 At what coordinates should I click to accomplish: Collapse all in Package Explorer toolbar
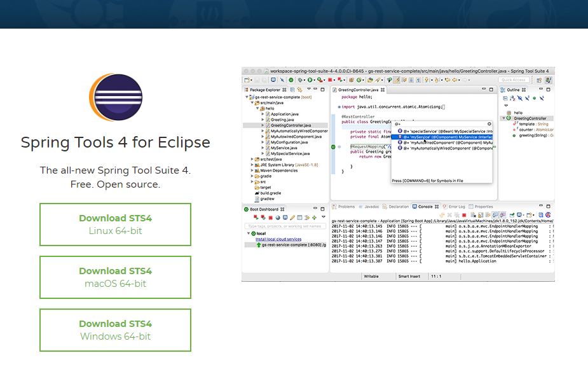pos(292,90)
